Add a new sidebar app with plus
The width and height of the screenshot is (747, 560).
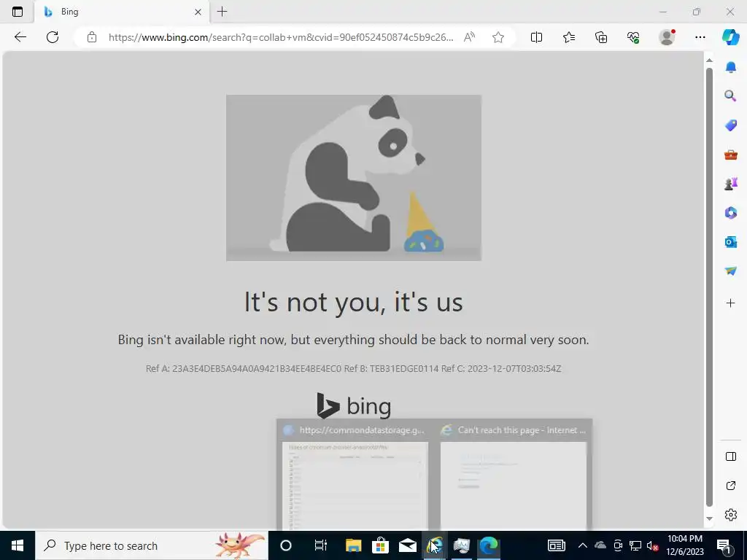click(731, 303)
